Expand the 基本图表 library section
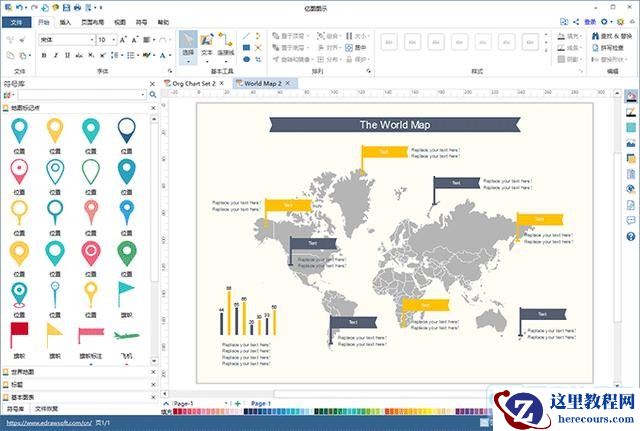 (22, 397)
